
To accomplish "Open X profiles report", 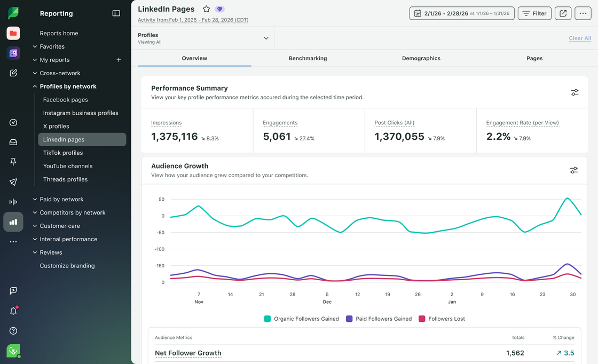I will (56, 126).
